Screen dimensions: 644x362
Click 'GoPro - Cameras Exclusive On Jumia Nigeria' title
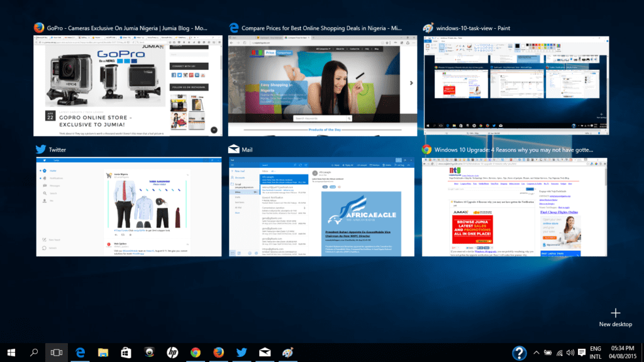(127, 28)
